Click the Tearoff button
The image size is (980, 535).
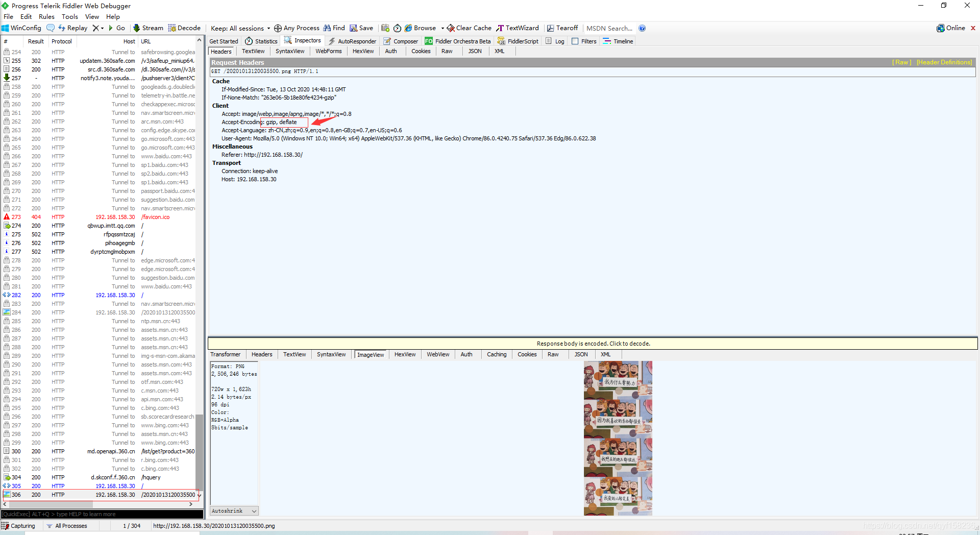562,28
